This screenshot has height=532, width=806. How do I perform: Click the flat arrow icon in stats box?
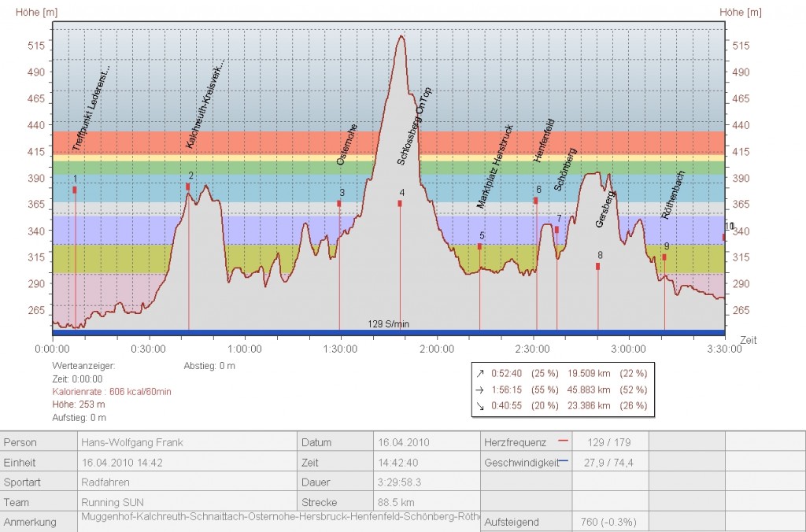(480, 390)
